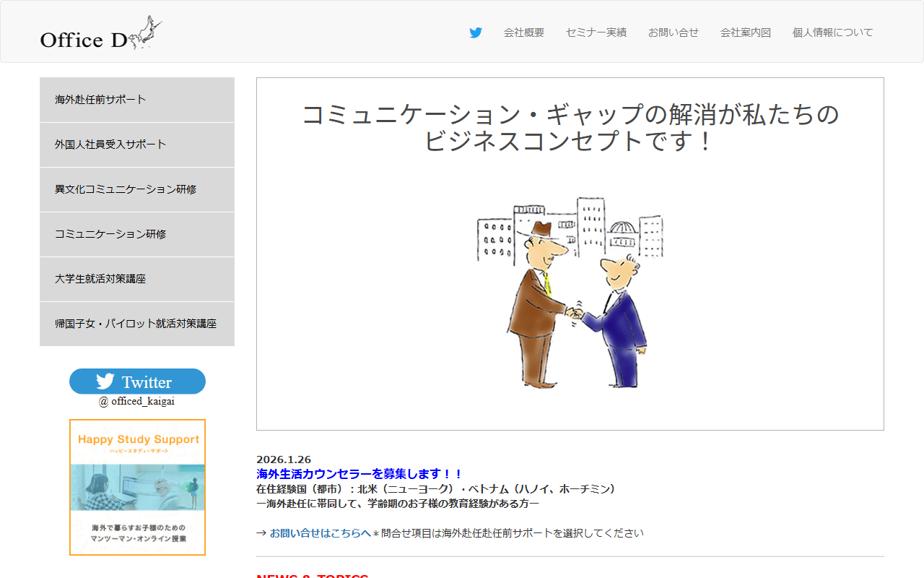Click the Office D logo with bird illustration

point(101,33)
